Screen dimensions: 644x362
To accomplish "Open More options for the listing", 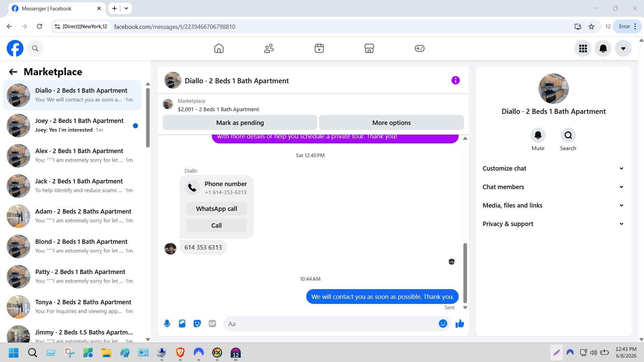I will (x=392, y=123).
